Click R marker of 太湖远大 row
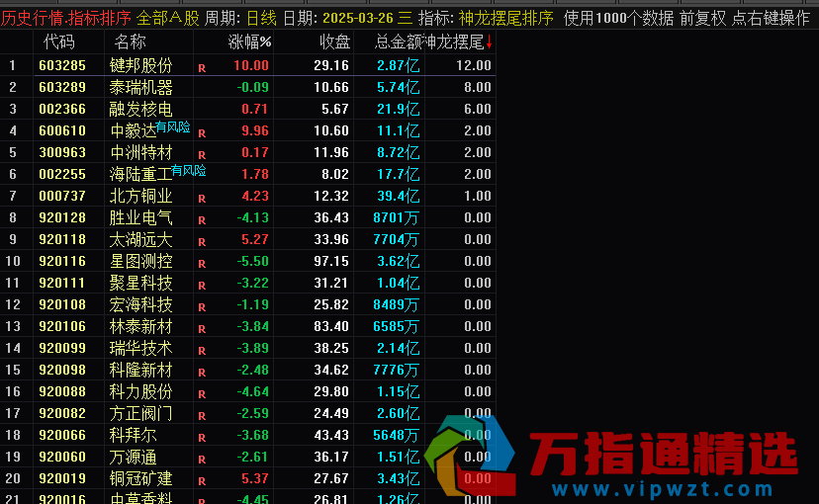 (202, 242)
